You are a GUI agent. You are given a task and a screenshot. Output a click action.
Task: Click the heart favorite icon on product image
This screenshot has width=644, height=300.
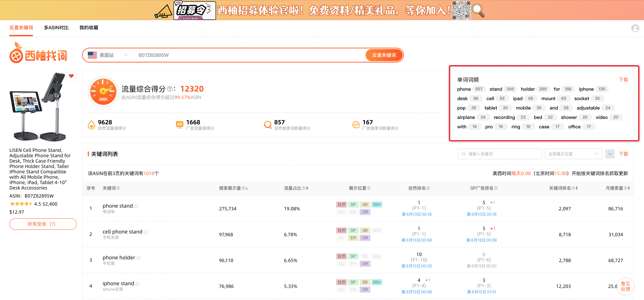click(x=71, y=76)
